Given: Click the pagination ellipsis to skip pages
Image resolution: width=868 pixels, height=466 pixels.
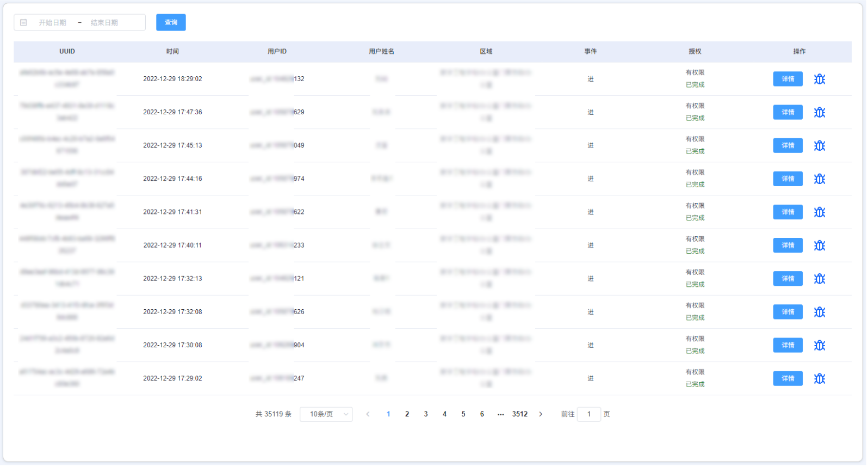Looking at the screenshot, I should [501, 415].
